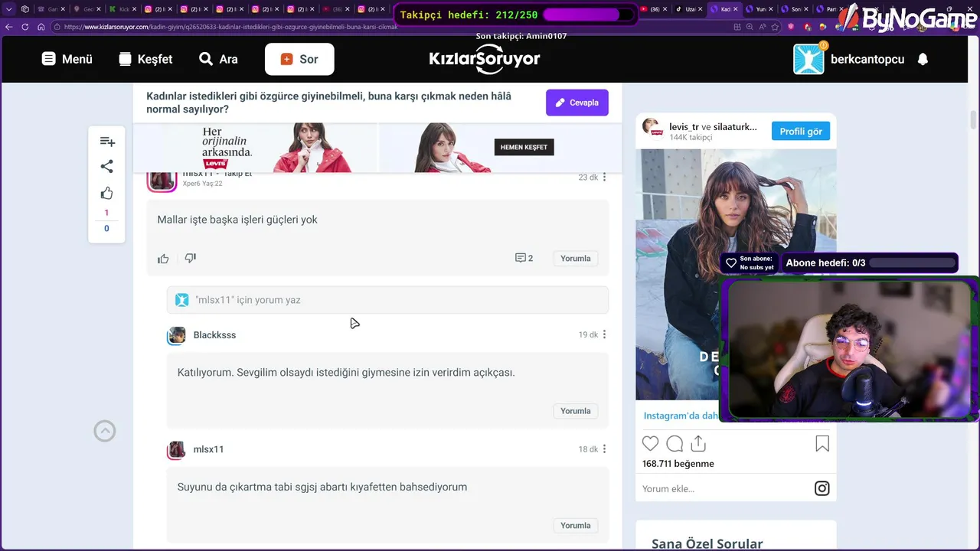The width and height of the screenshot is (980, 551).
Task: Like the 'Mallar işte' answer
Action: pos(163,259)
